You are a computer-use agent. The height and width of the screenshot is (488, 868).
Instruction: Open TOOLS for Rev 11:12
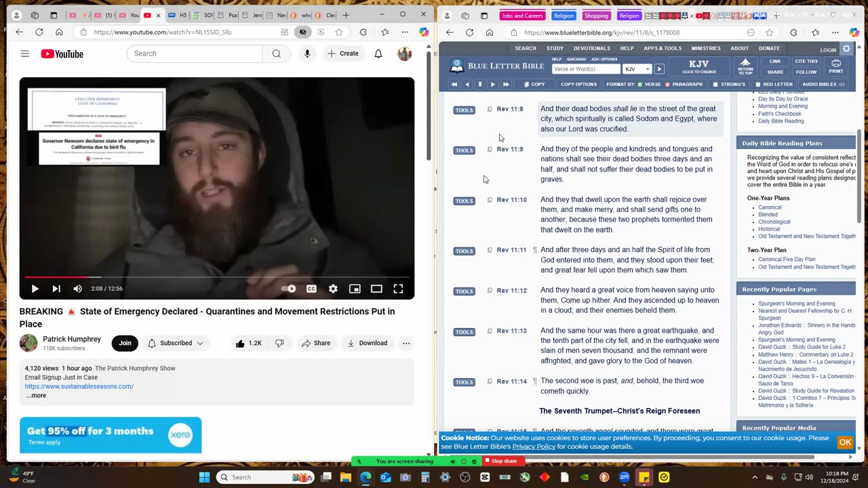464,291
